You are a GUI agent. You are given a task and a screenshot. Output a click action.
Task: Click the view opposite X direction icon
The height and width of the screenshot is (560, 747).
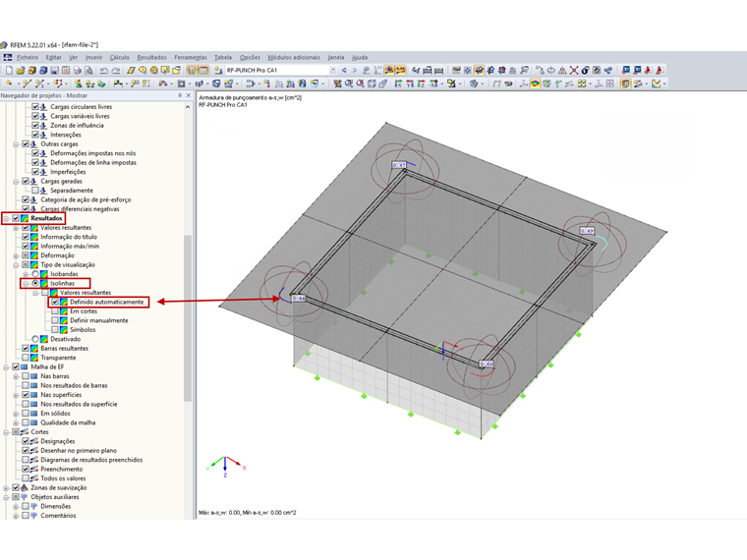(433, 84)
